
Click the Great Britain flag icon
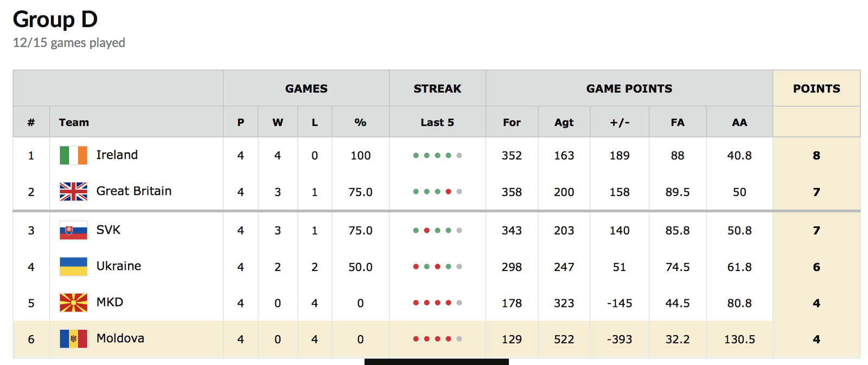(x=73, y=192)
